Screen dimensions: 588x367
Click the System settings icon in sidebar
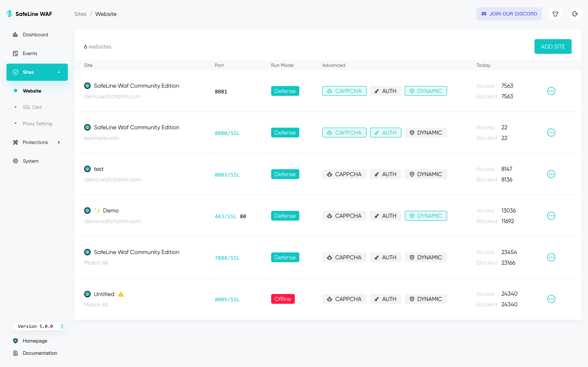click(x=16, y=161)
